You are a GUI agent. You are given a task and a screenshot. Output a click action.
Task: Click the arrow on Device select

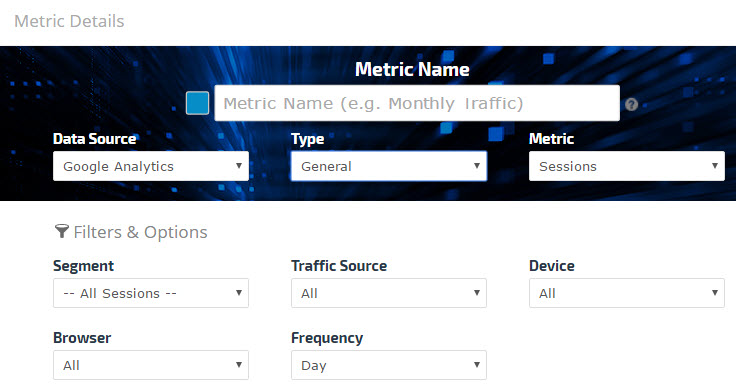tap(714, 293)
